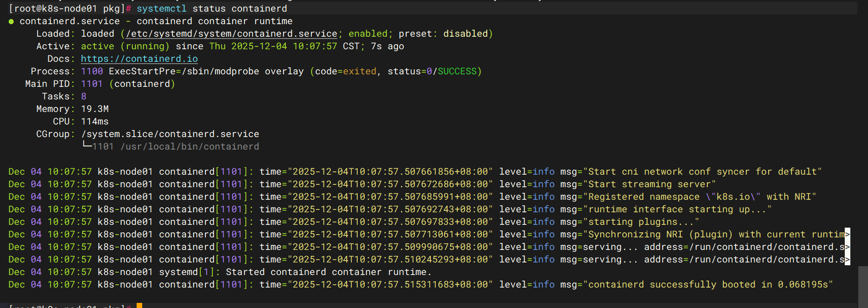The width and height of the screenshot is (868, 308).
Task: Click the truncation marker on Synchronizing NRI line
Action: [847, 235]
